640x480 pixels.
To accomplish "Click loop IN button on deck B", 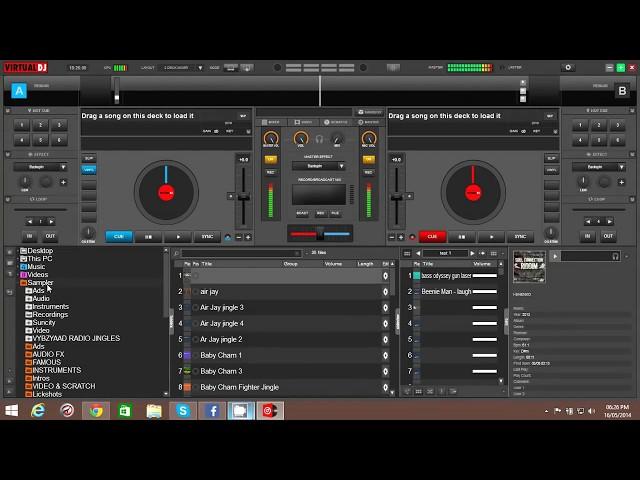I will 588,236.
